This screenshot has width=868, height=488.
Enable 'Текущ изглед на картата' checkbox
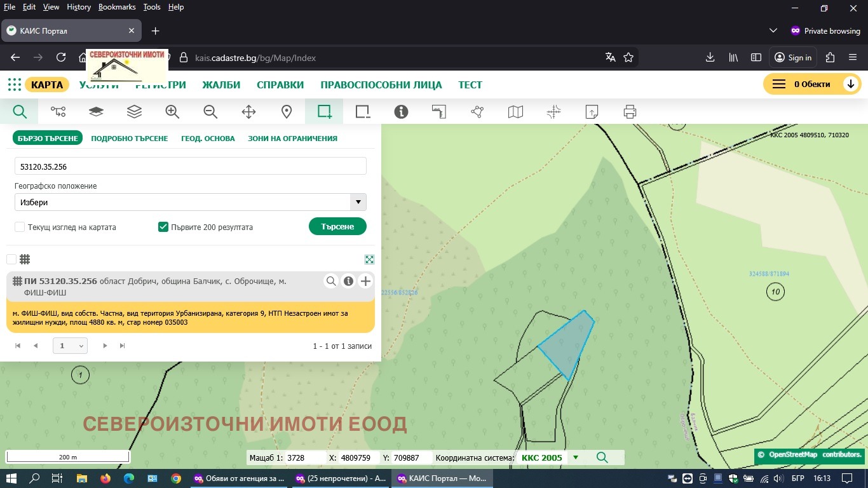pyautogui.click(x=20, y=227)
